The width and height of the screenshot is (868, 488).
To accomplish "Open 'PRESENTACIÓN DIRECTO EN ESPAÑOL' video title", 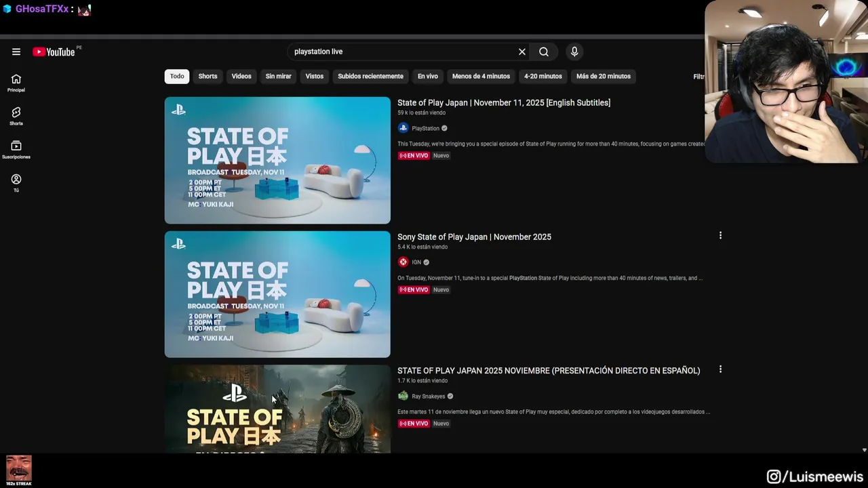I will pyautogui.click(x=549, y=371).
